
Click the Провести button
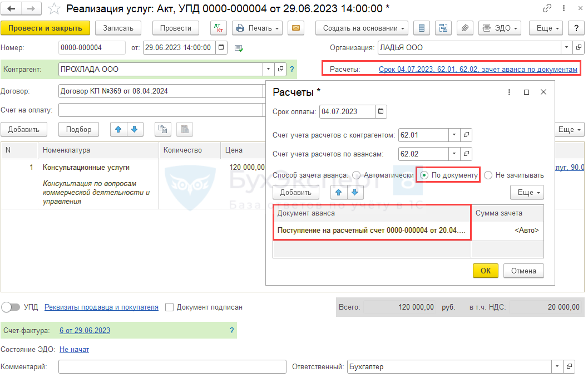click(x=175, y=28)
